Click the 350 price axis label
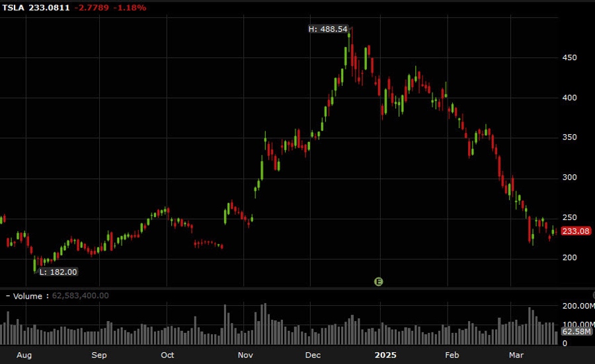The image size is (595, 364). [x=570, y=137]
